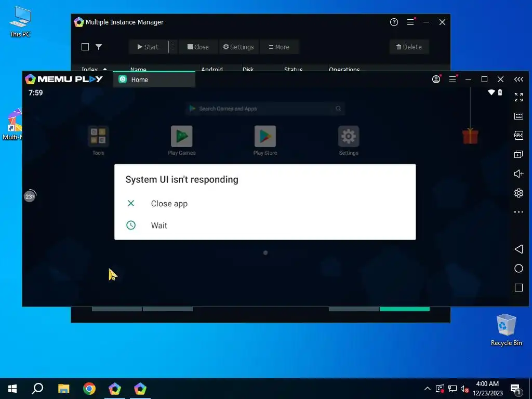
Task: Show hidden system tray icons
Action: point(428,389)
